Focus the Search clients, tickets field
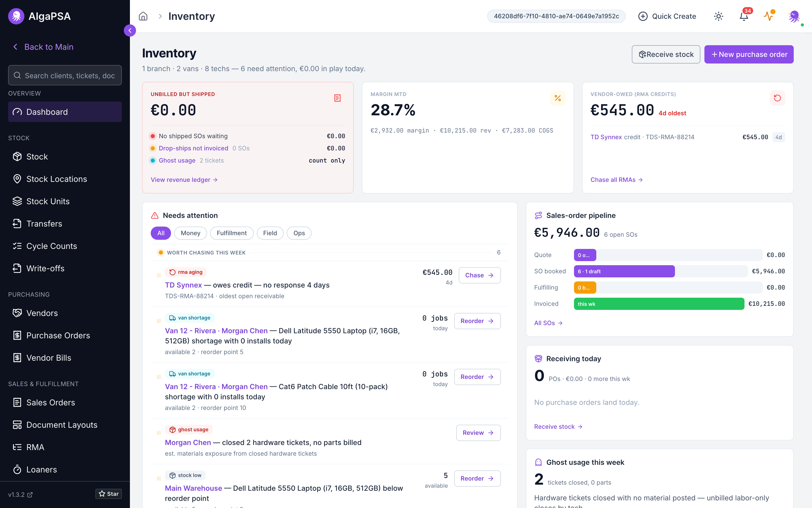 [65, 75]
